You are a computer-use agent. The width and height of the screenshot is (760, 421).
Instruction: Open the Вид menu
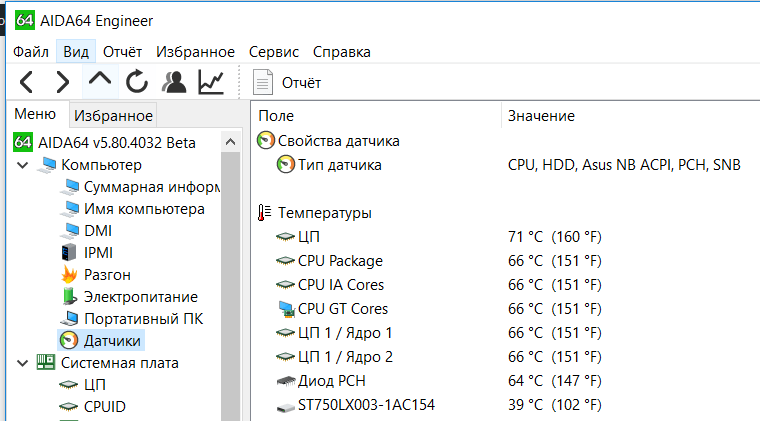(x=76, y=52)
